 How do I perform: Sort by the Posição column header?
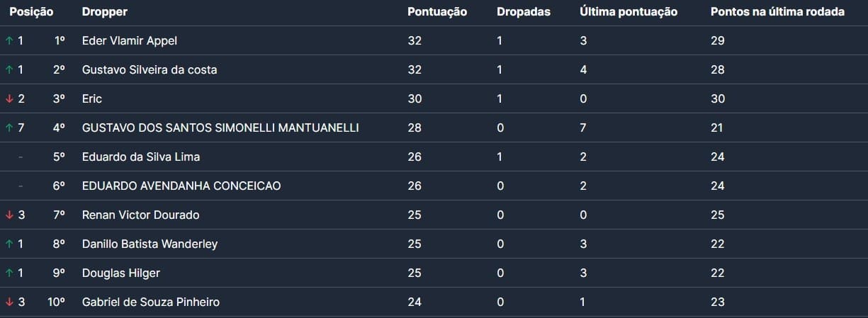[31, 12]
